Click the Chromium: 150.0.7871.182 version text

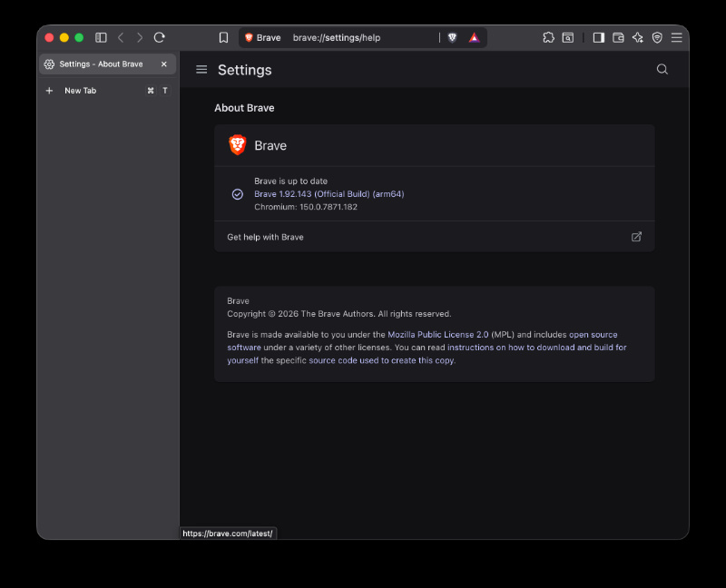coord(306,207)
